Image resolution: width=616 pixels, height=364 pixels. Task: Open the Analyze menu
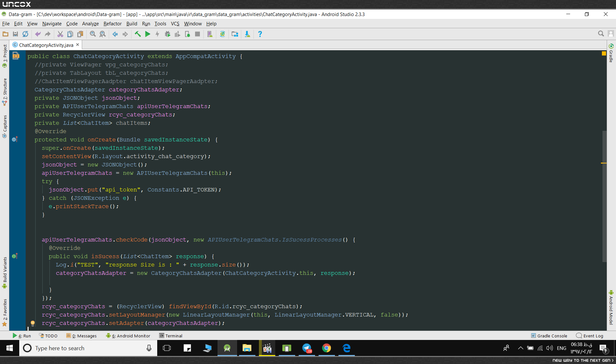pyautogui.click(x=90, y=24)
